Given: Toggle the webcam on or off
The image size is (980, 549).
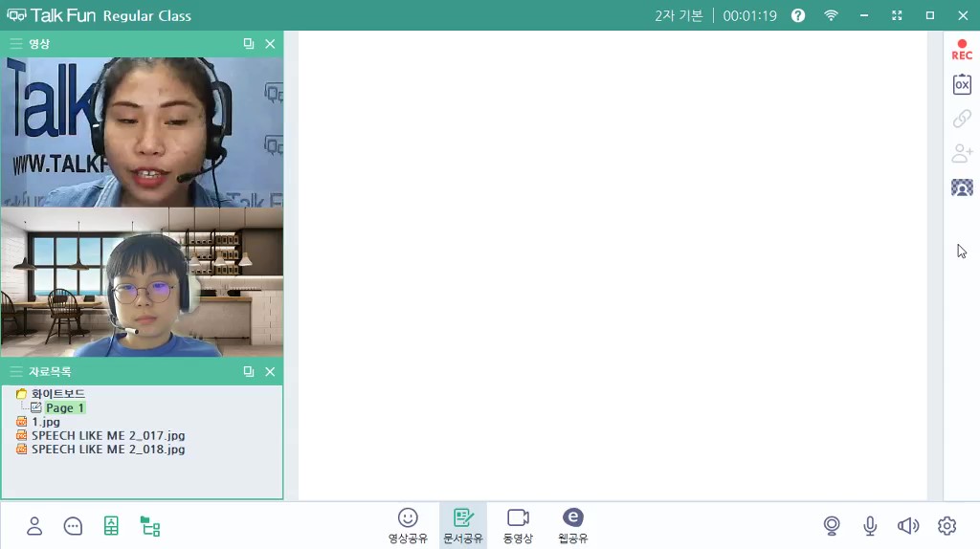Looking at the screenshot, I should [x=832, y=525].
